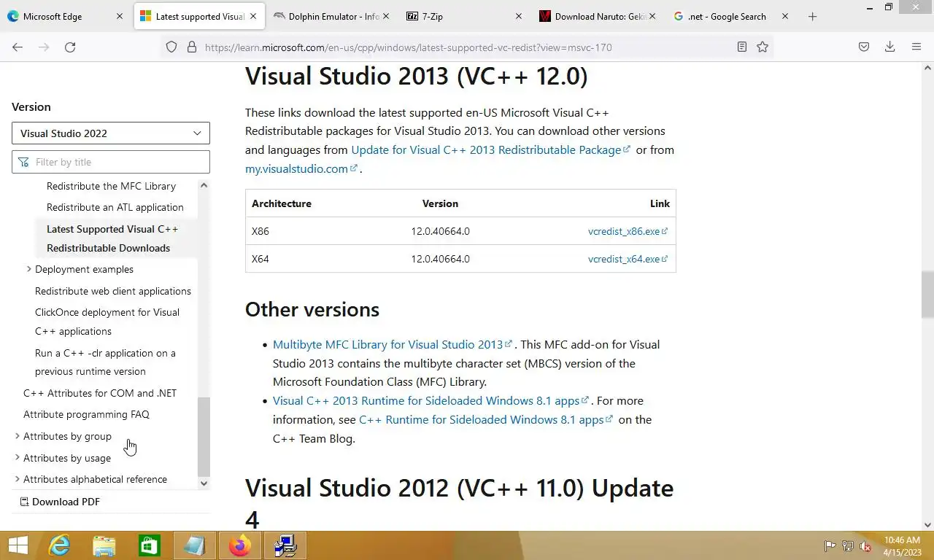Image resolution: width=934 pixels, height=560 pixels.
Task: Open the Firefox hamburger menu
Action: [x=916, y=47]
